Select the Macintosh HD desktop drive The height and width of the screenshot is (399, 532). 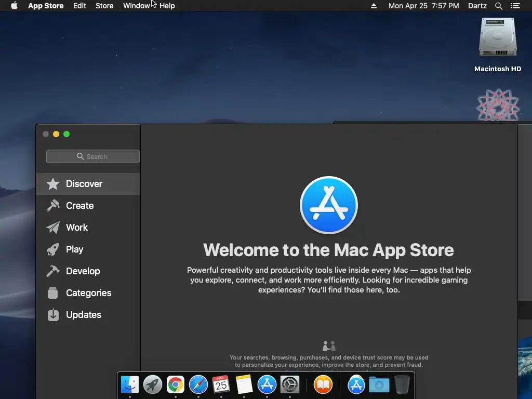tap(497, 45)
